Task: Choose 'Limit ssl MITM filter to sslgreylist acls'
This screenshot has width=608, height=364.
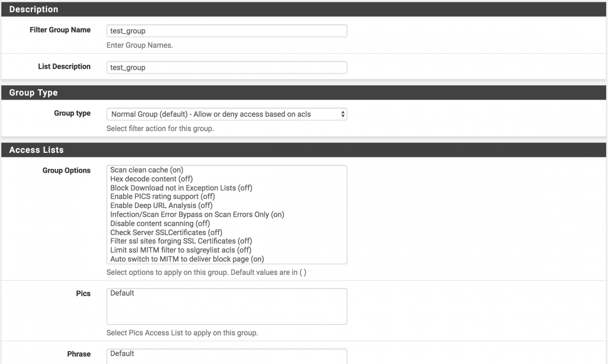Action: point(180,250)
